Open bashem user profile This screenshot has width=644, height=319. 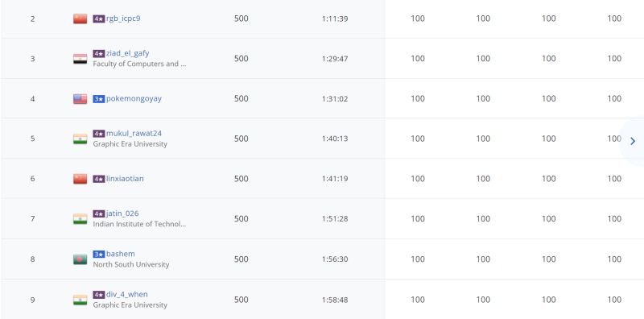pos(120,254)
